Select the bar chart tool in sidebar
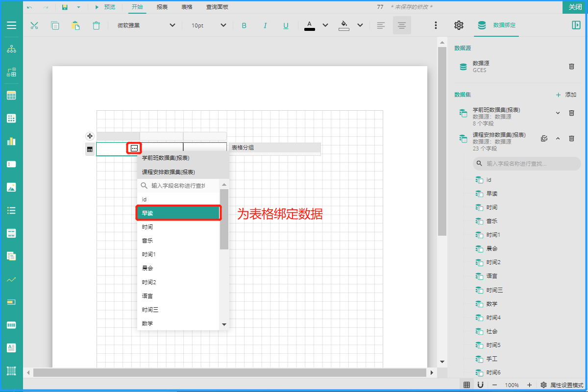588x392 pixels. coord(11,141)
